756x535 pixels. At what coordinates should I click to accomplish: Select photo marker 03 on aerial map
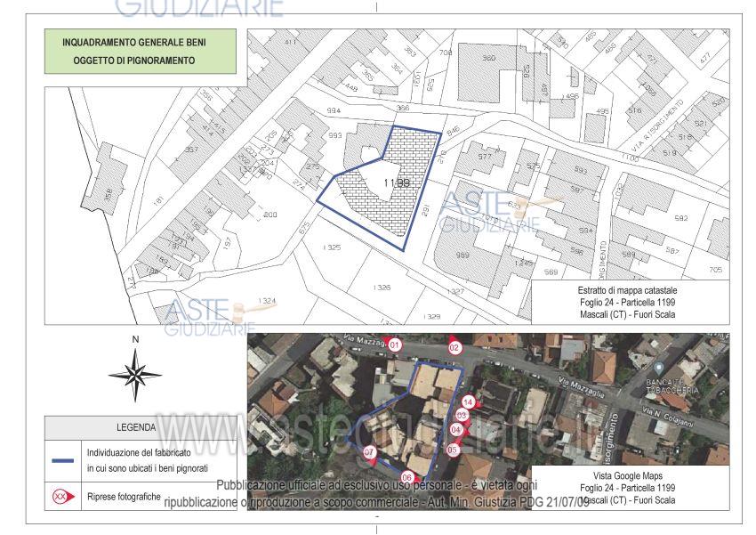462,415
